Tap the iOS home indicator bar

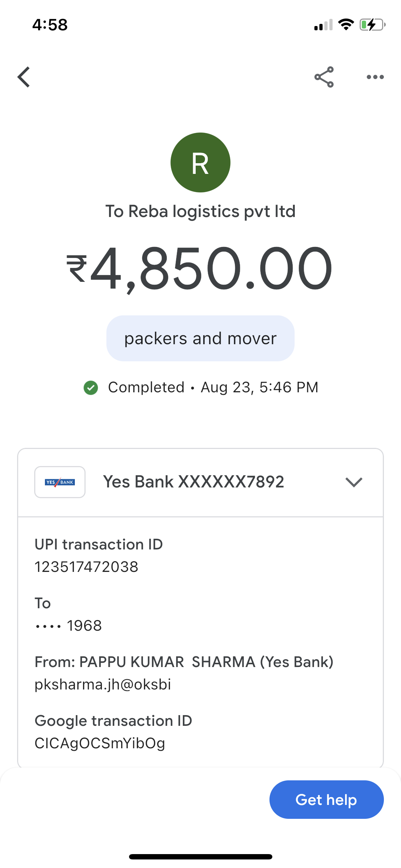point(201,857)
